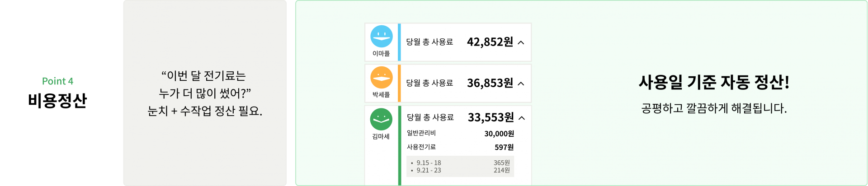Collapse the 36,853원 usage card chevron

point(521,84)
